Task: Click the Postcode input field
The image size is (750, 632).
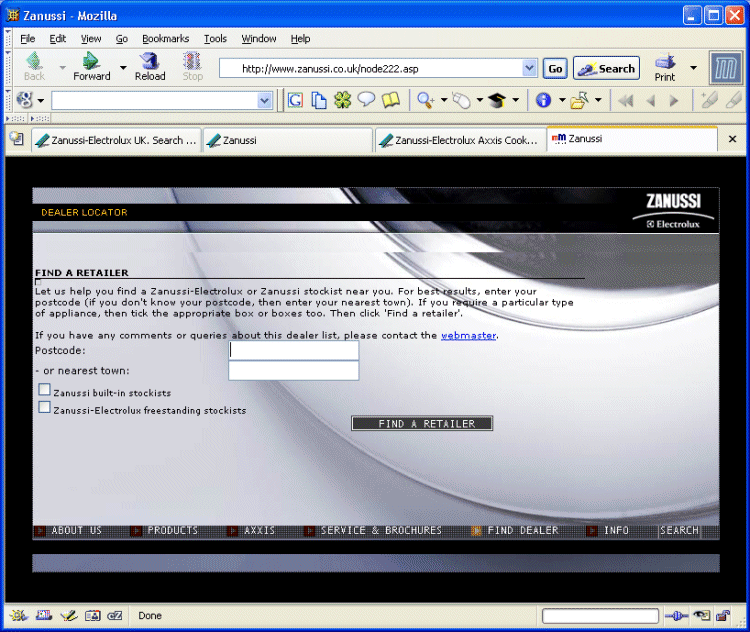Action: coord(294,350)
